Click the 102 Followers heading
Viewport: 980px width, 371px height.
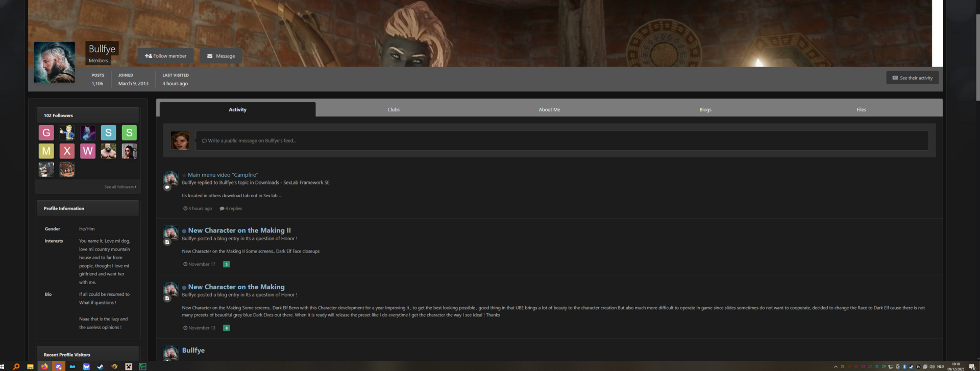pos(58,115)
